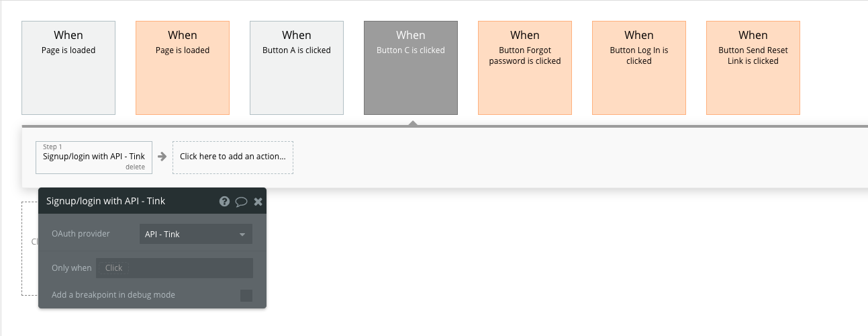Select the Button C is clicked event
868x336 pixels.
tap(411, 68)
